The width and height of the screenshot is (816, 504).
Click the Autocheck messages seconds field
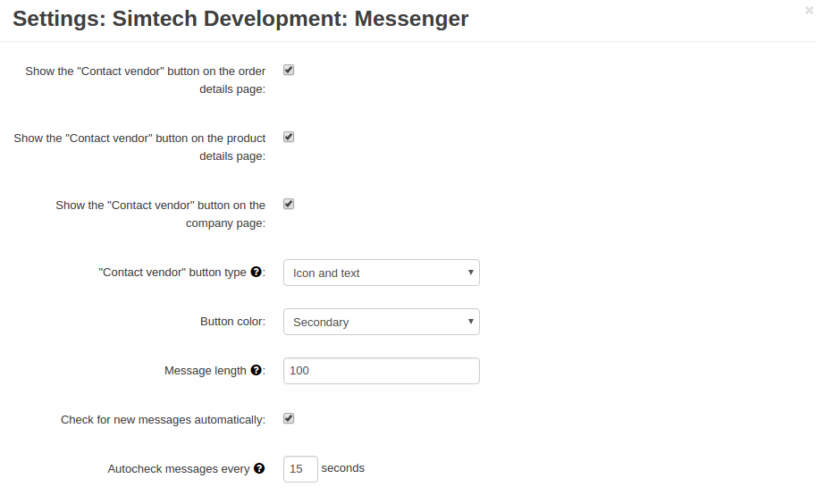pos(300,469)
